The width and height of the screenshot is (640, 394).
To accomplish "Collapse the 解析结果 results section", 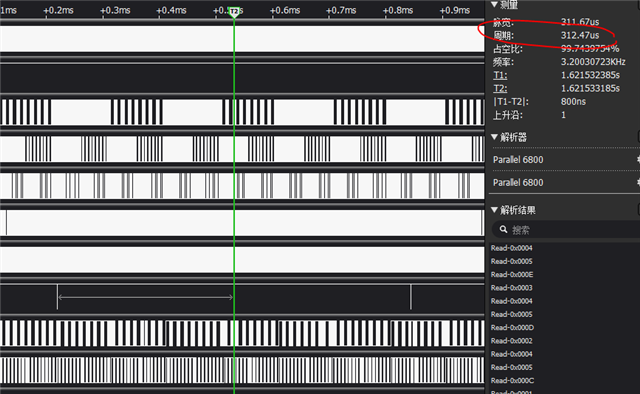I will click(x=494, y=210).
